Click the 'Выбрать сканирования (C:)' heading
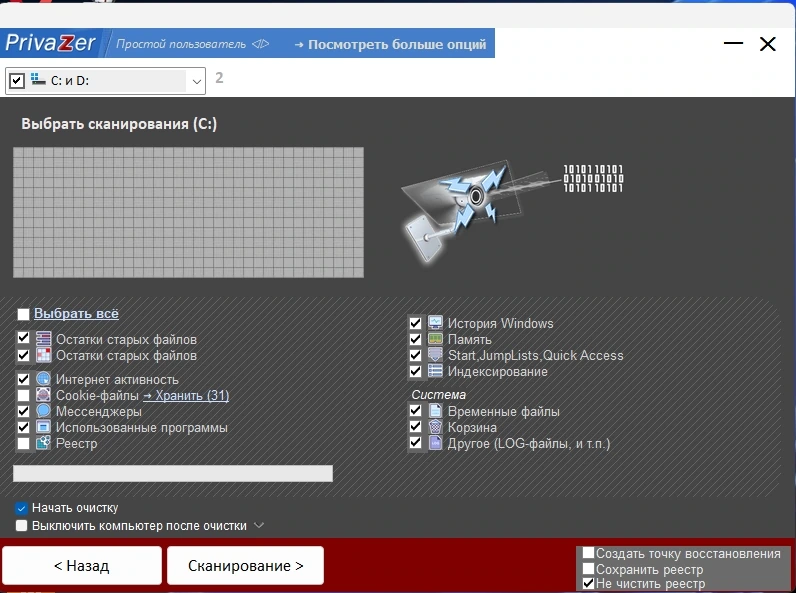This screenshot has width=796, height=593. tap(119, 124)
